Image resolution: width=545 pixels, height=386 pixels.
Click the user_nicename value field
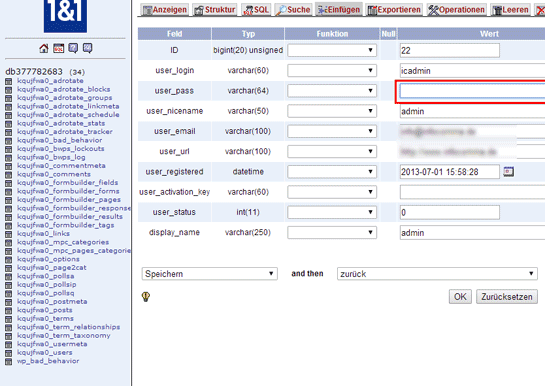click(x=472, y=111)
